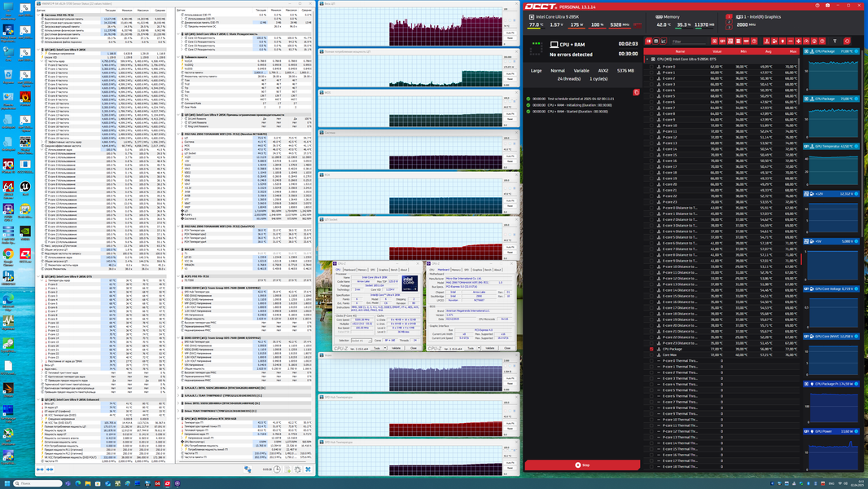Select GPU 2 selector button in OCCT header
868x489 pixels.
(729, 22)
